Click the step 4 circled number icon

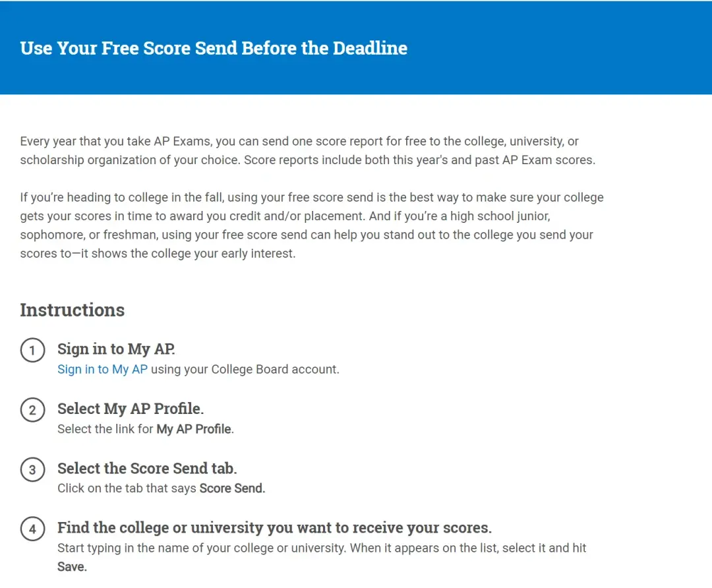32,529
